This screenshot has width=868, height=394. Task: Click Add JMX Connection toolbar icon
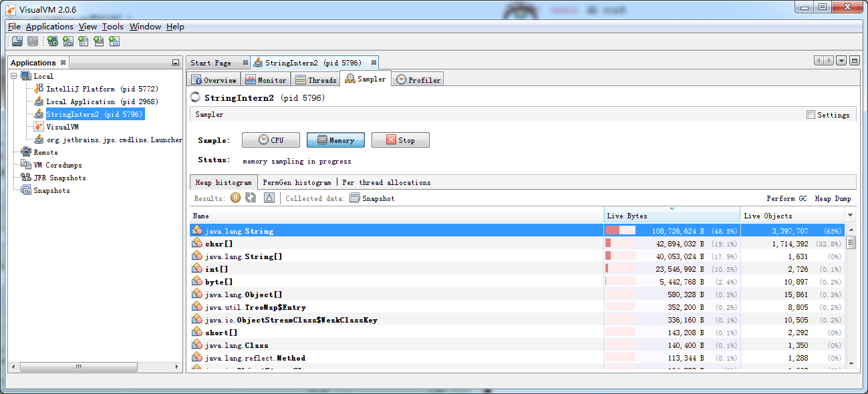tap(68, 41)
